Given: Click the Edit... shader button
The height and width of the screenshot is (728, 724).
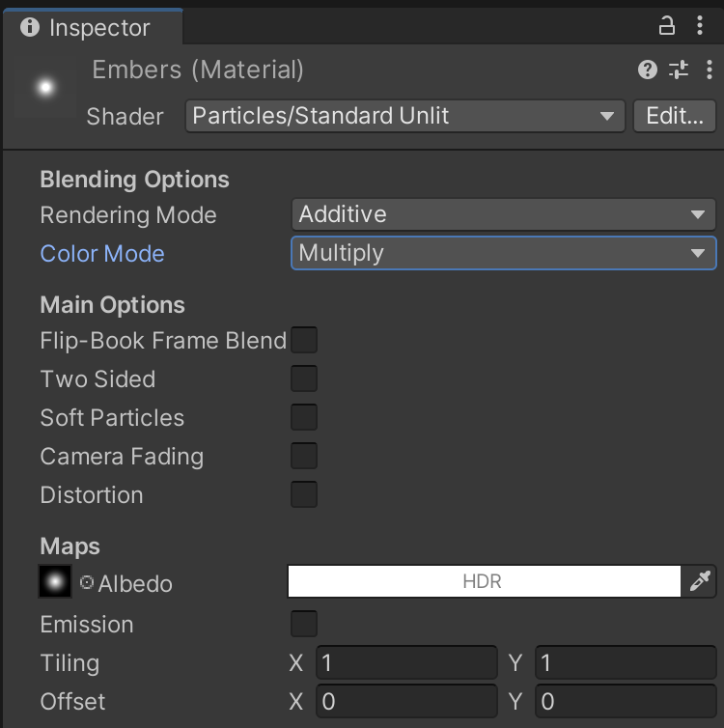Looking at the screenshot, I should (x=674, y=116).
